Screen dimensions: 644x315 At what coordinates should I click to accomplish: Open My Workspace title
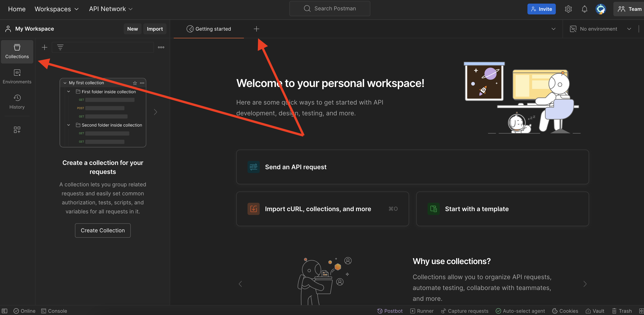tap(34, 29)
